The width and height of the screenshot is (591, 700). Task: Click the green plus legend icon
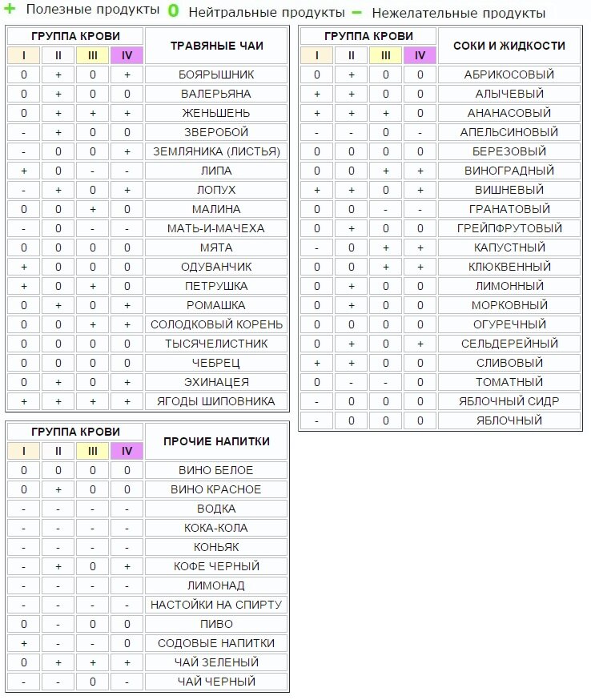pyautogui.click(x=10, y=8)
